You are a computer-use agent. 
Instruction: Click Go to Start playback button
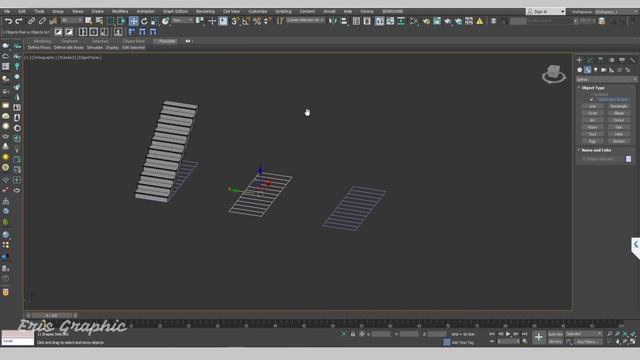click(492, 334)
